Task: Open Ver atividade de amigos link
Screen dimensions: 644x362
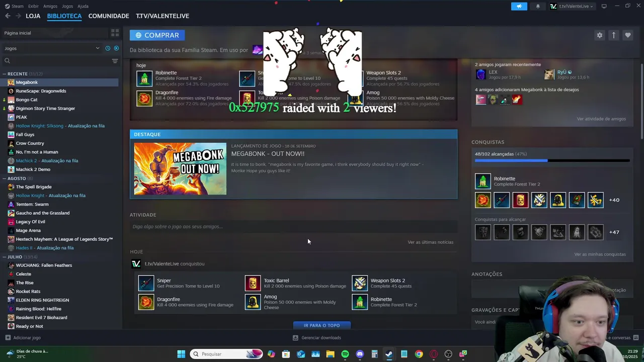Action: (x=601, y=119)
